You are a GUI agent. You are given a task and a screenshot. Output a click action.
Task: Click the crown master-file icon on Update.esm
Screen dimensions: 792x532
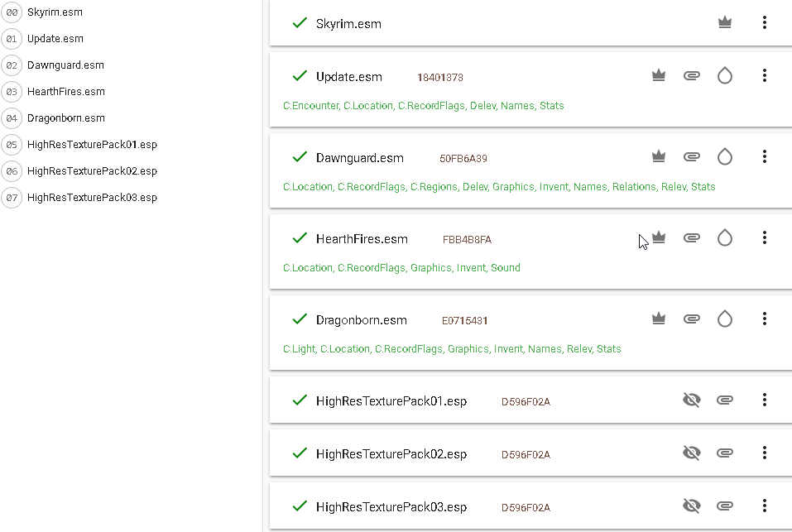659,76
